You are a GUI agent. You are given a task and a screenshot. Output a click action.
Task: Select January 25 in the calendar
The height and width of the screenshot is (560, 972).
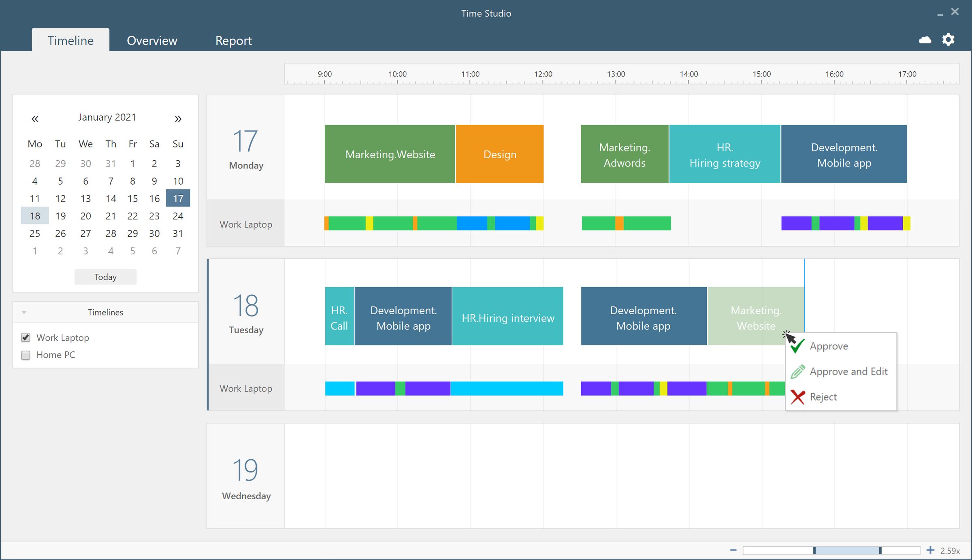coord(34,233)
